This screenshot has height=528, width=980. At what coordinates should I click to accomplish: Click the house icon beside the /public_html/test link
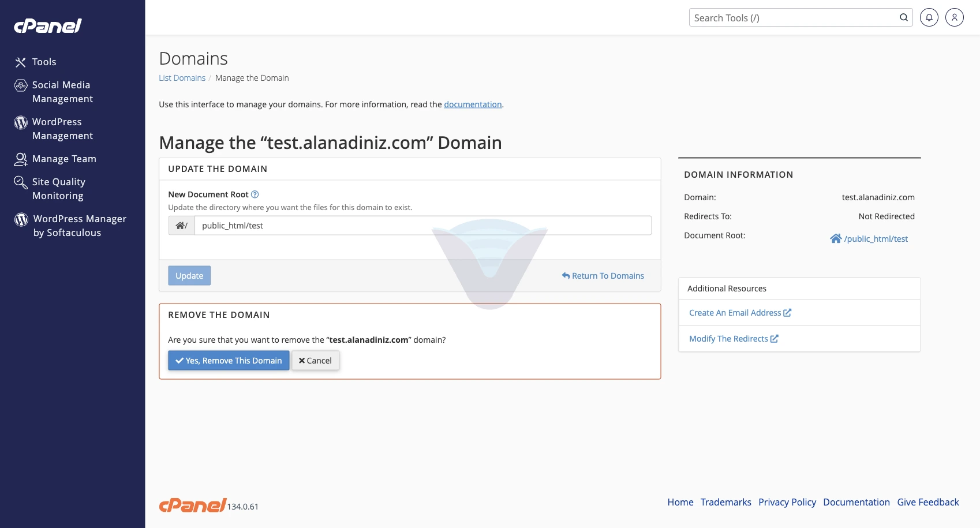click(836, 238)
